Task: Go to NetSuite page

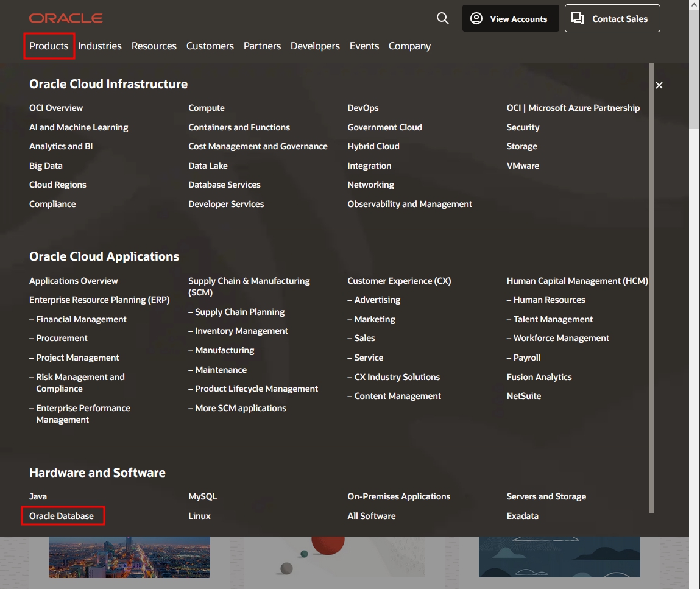Action: (x=524, y=397)
